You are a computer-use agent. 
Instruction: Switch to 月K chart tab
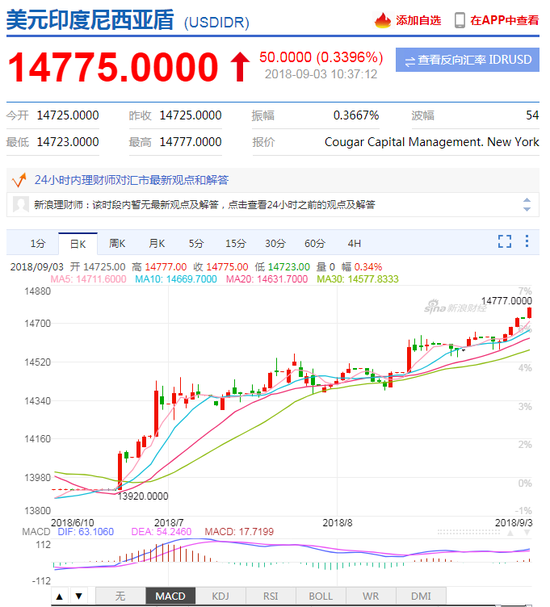tap(157, 243)
